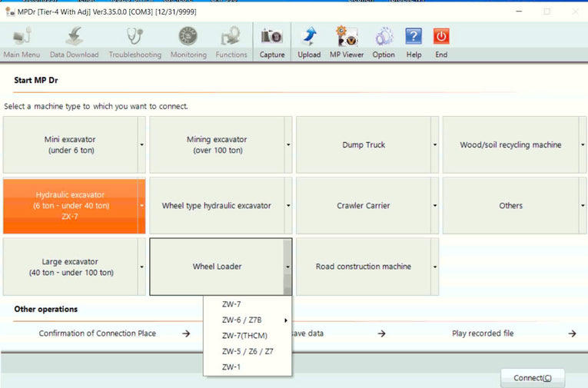Click the Capture camera icon
This screenshot has width=588, height=388.
pyautogui.click(x=272, y=37)
